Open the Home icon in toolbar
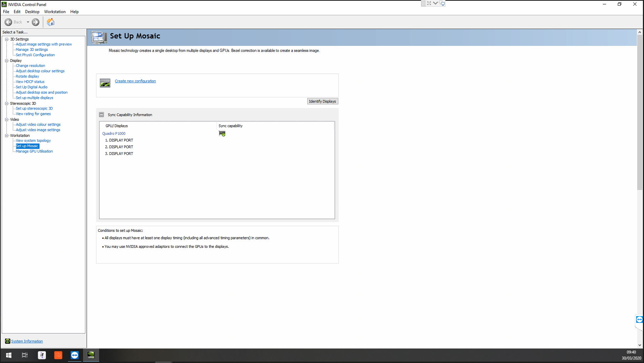Viewport: 644px width, 363px height. pos(50,22)
